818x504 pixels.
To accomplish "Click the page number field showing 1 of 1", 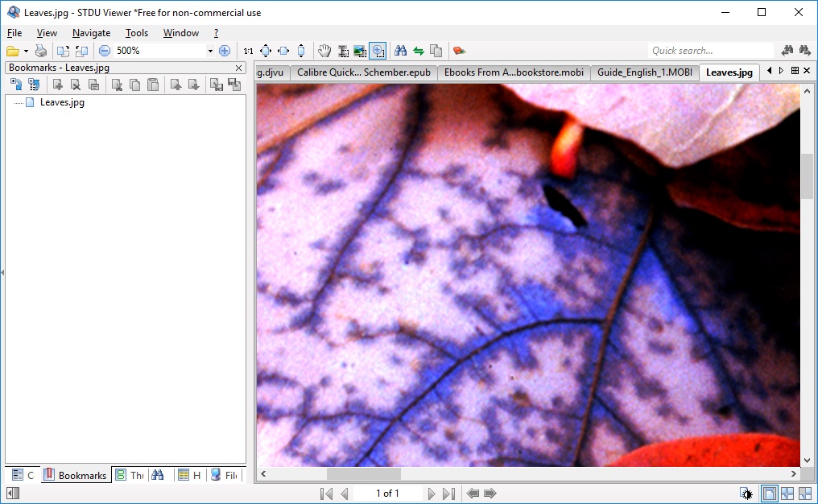I will coord(387,493).
